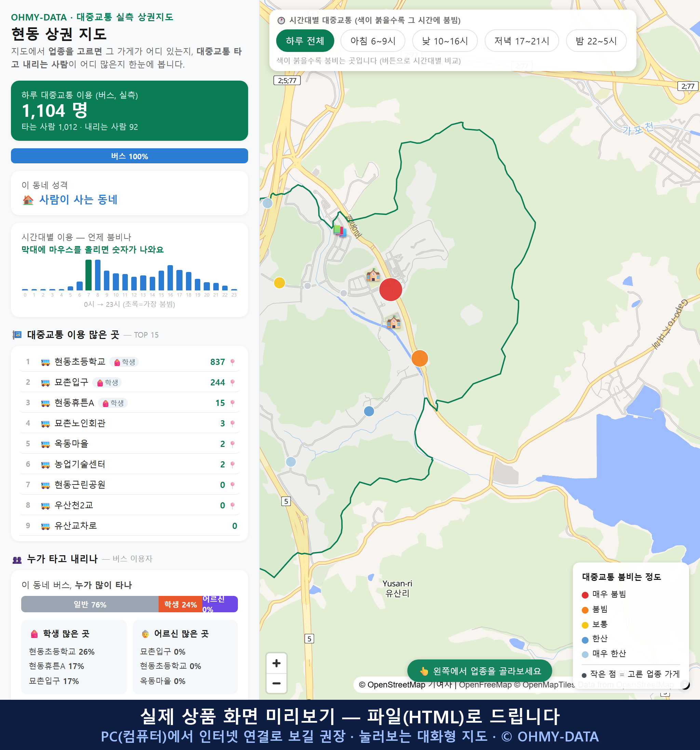Viewport: 700px width, 750px height.
Task: Select the 하루 전체 time filter
Action: (x=305, y=41)
